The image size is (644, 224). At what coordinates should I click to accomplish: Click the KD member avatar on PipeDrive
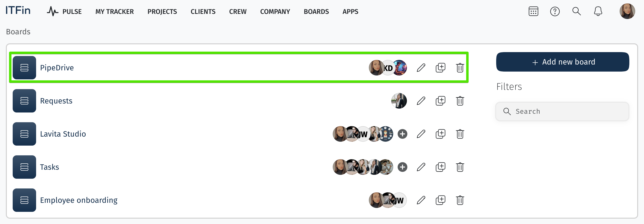[x=388, y=68]
